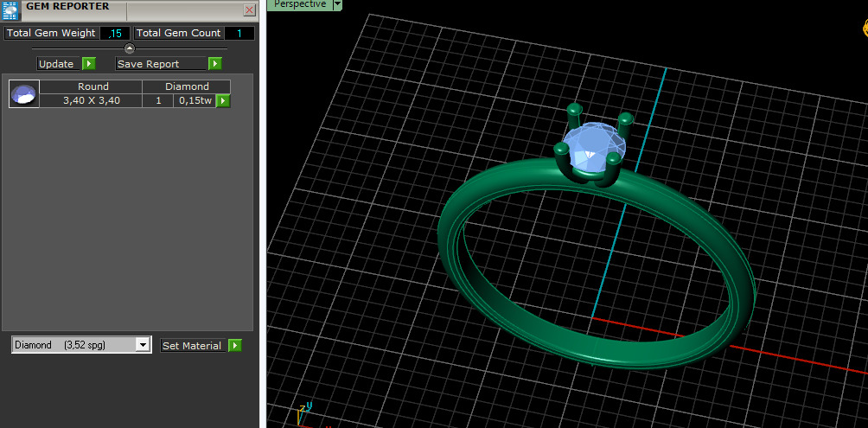The width and height of the screenshot is (868, 428).
Task: Click the green arrow next to Update
Action: [89, 64]
